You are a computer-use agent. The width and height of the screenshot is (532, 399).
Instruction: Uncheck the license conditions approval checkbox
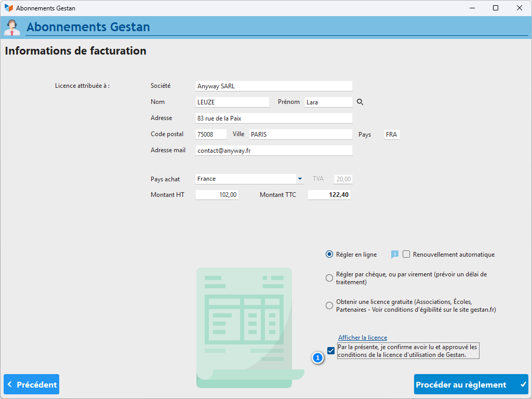click(x=331, y=351)
